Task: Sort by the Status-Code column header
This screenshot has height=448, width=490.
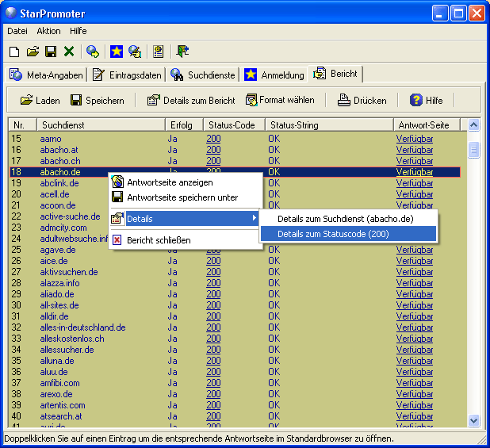Action: point(234,125)
